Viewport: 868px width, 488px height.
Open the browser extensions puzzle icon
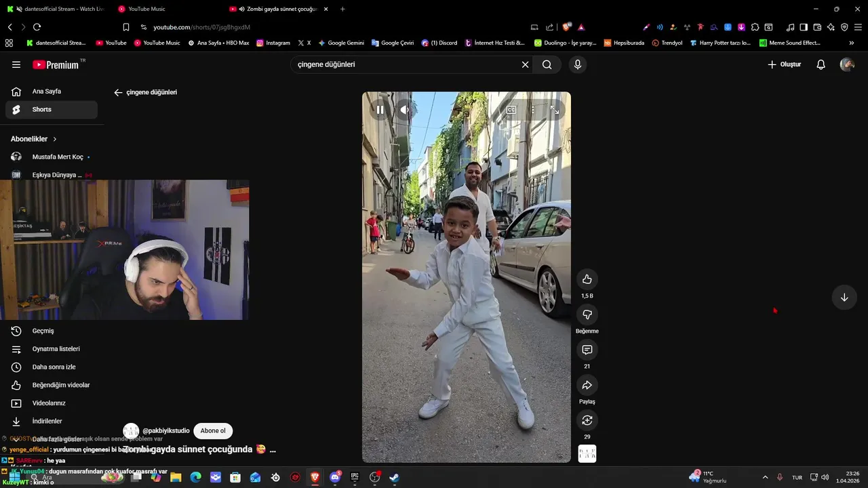click(x=755, y=27)
